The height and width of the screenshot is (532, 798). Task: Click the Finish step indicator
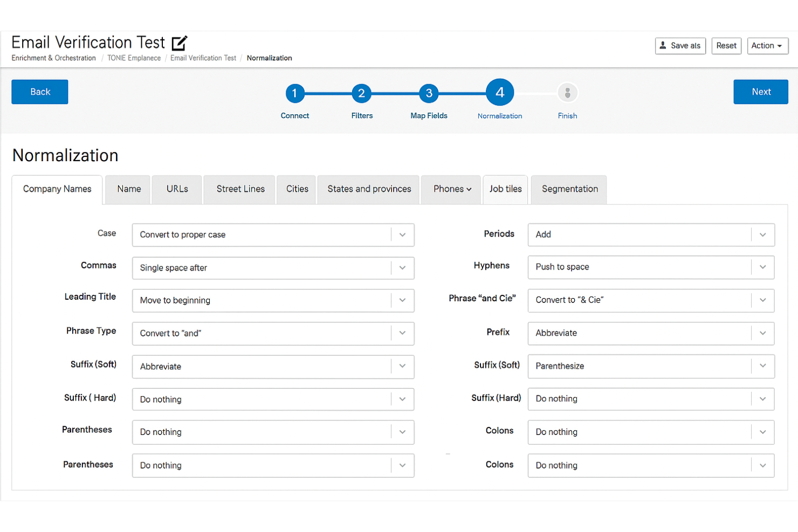click(567, 93)
